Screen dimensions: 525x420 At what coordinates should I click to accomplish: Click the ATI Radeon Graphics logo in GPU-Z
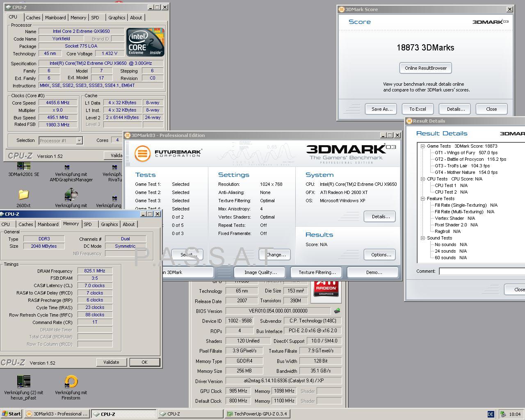tap(326, 289)
